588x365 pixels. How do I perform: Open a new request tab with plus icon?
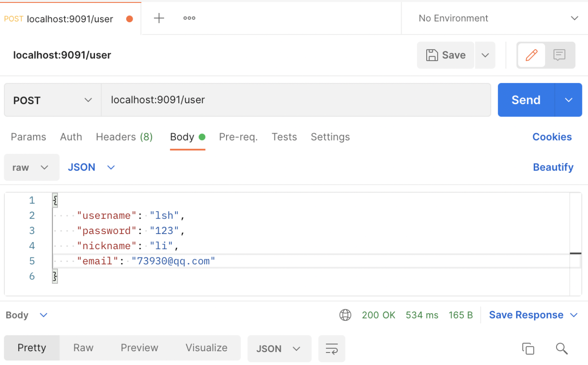(x=159, y=18)
